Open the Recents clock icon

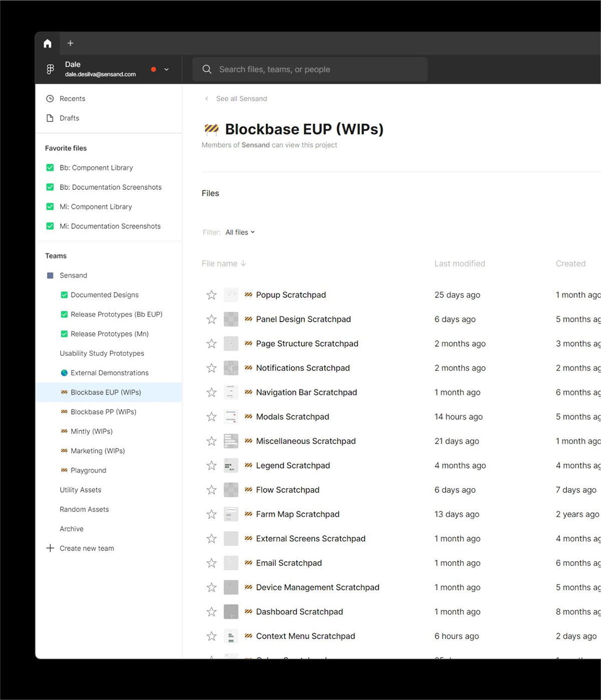click(x=50, y=99)
